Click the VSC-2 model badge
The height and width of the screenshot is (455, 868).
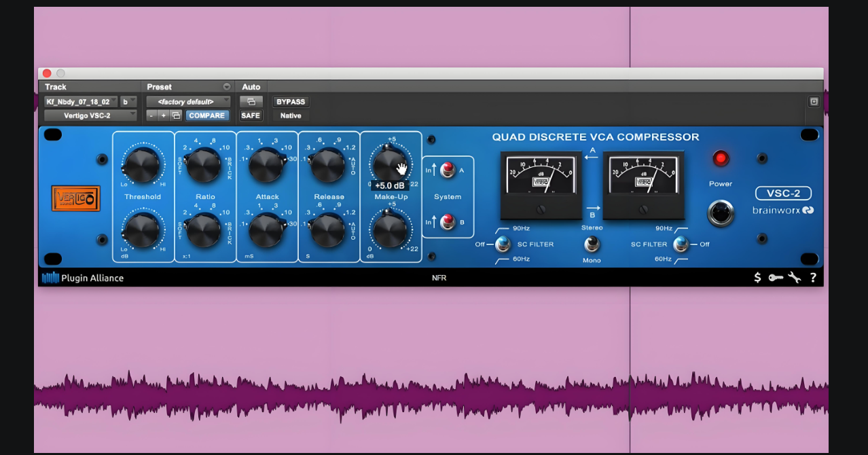click(783, 193)
